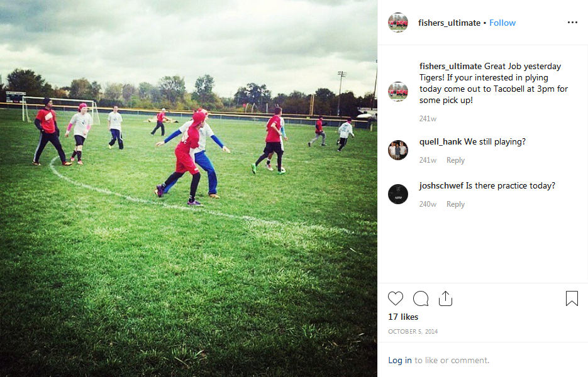The image size is (588, 377).
Task: View quell_hank profile picture
Action: click(398, 150)
